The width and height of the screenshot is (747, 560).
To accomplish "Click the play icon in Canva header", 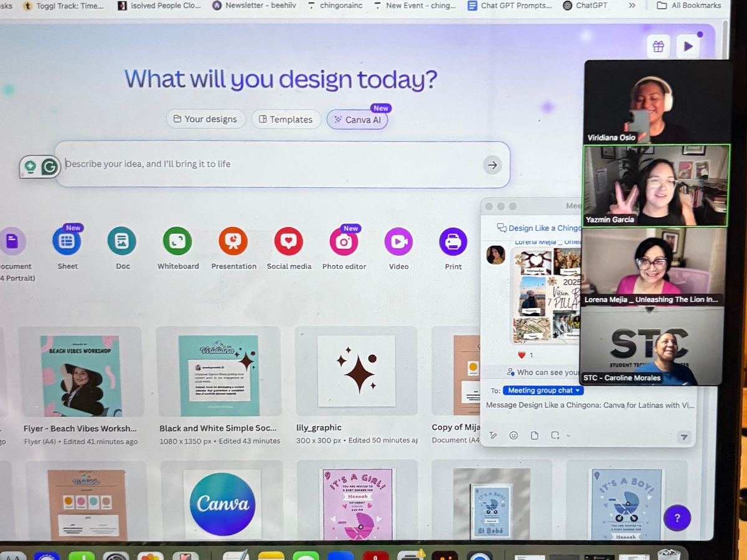I will click(688, 46).
